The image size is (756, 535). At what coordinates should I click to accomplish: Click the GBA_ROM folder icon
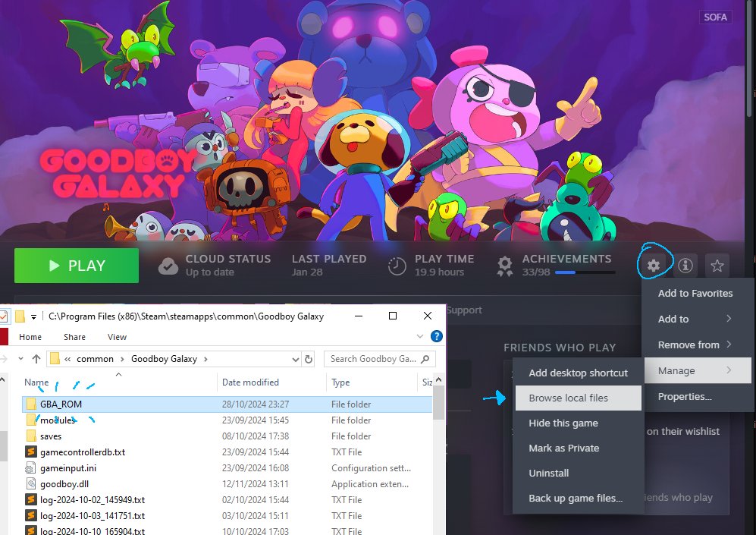31,404
